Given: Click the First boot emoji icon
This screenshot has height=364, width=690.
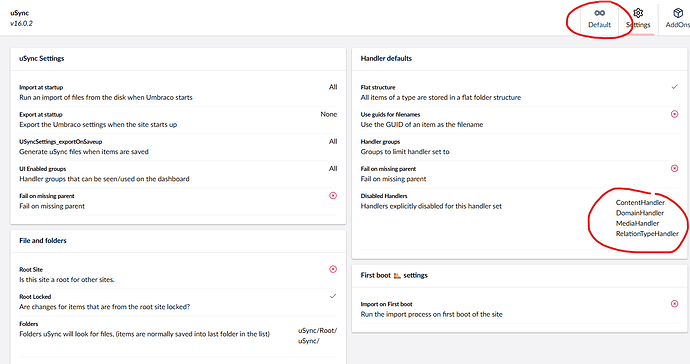Looking at the screenshot, I should [x=397, y=276].
